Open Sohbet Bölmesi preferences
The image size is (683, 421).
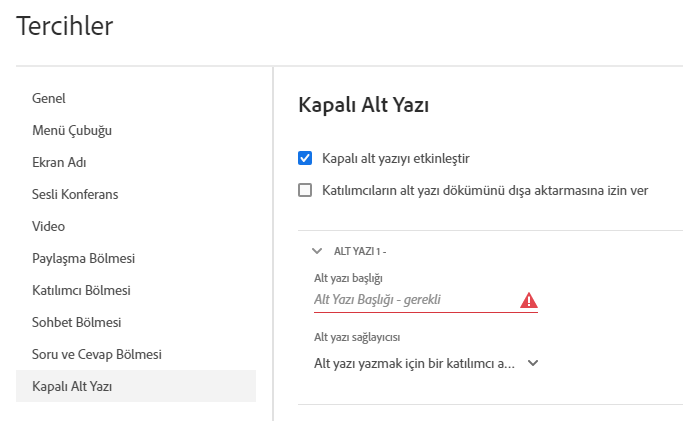[x=77, y=322]
